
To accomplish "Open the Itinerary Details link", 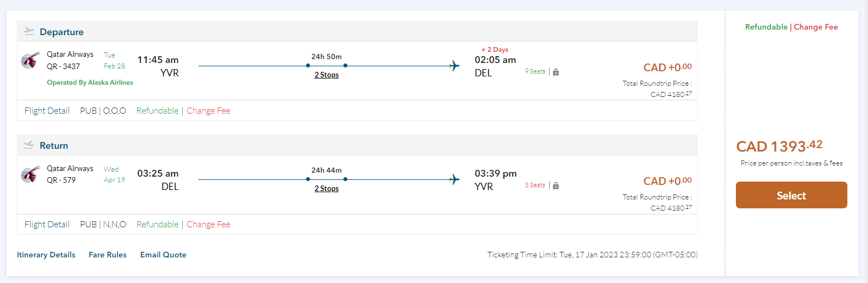I will coord(46,255).
